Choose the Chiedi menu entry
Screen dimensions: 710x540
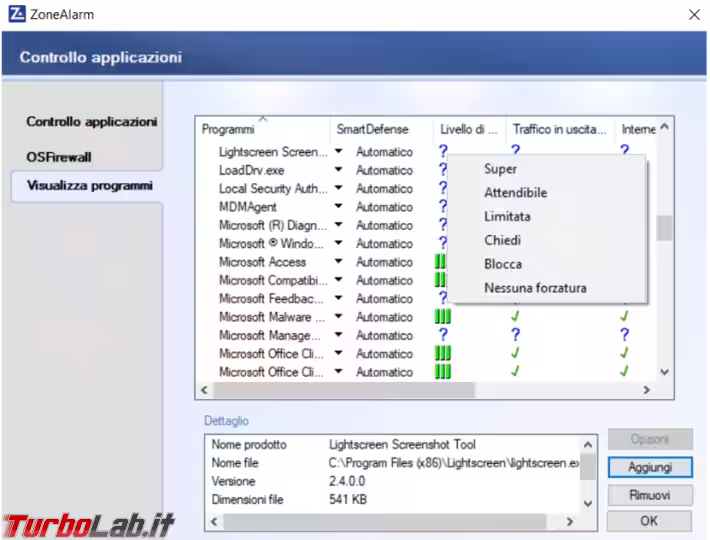click(502, 240)
